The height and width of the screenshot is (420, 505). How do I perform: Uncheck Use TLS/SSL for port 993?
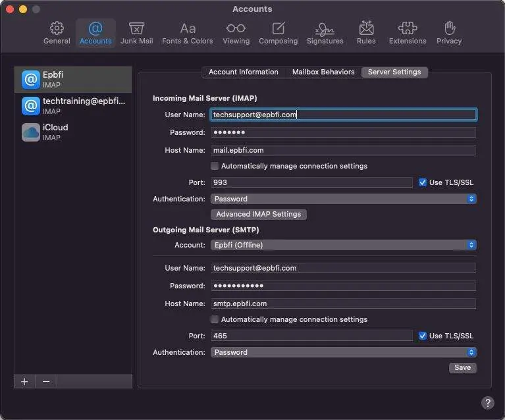[x=423, y=182]
